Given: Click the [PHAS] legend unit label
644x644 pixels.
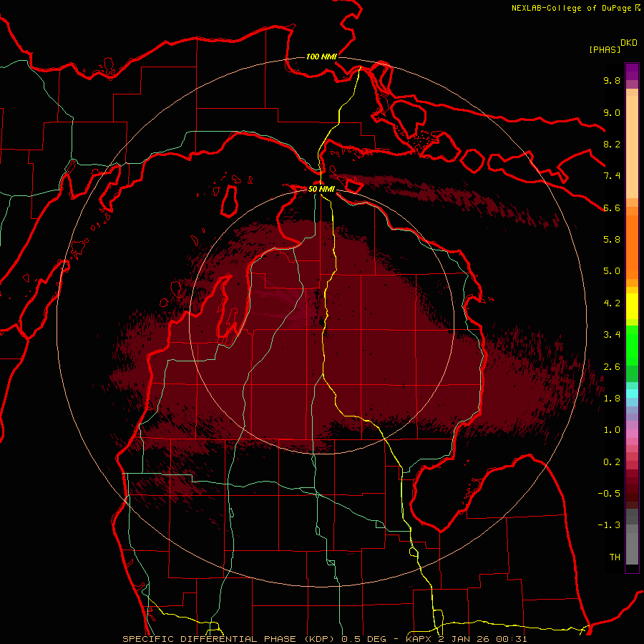Looking at the screenshot, I should (x=605, y=49).
